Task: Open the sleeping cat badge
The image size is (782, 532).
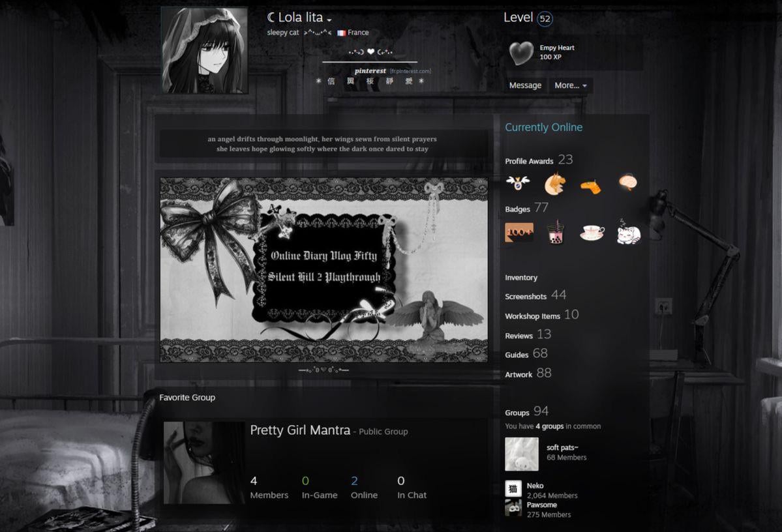Action: [629, 232]
